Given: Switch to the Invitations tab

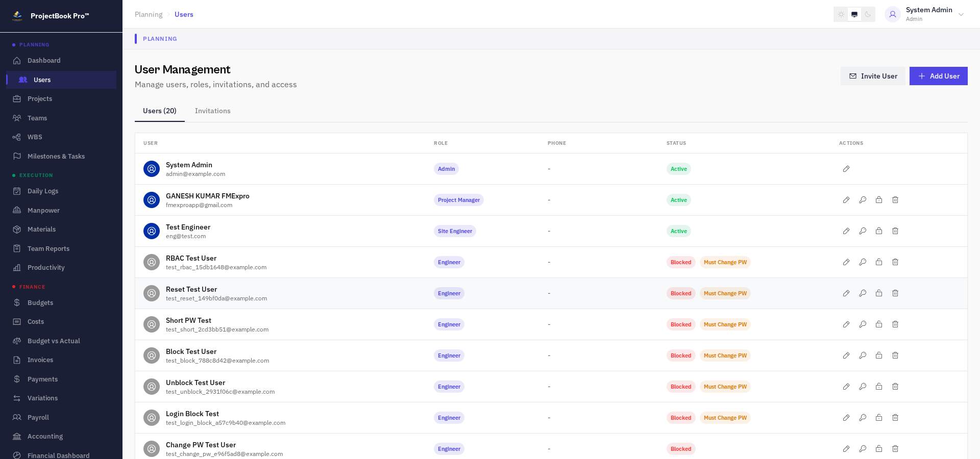Looking at the screenshot, I should click(213, 111).
